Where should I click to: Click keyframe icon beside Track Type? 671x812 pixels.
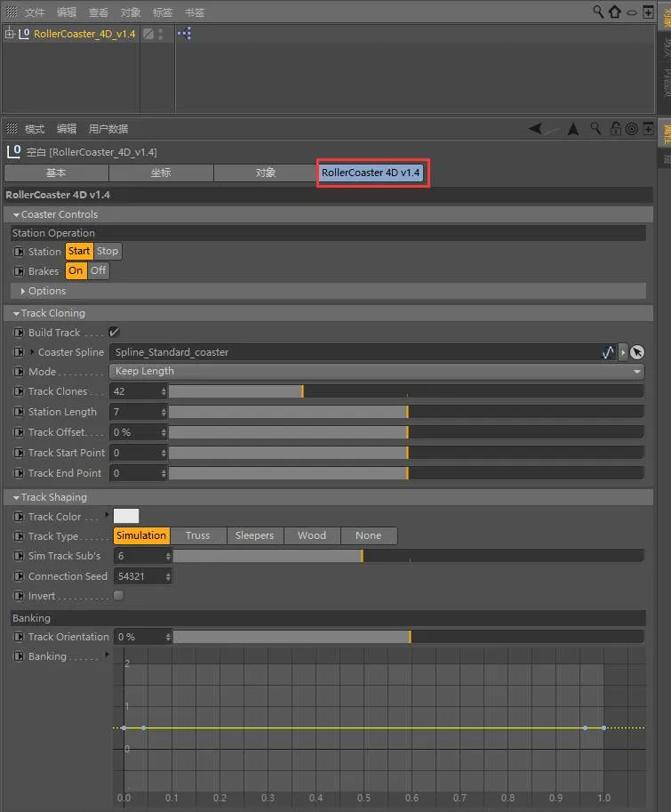click(x=19, y=536)
